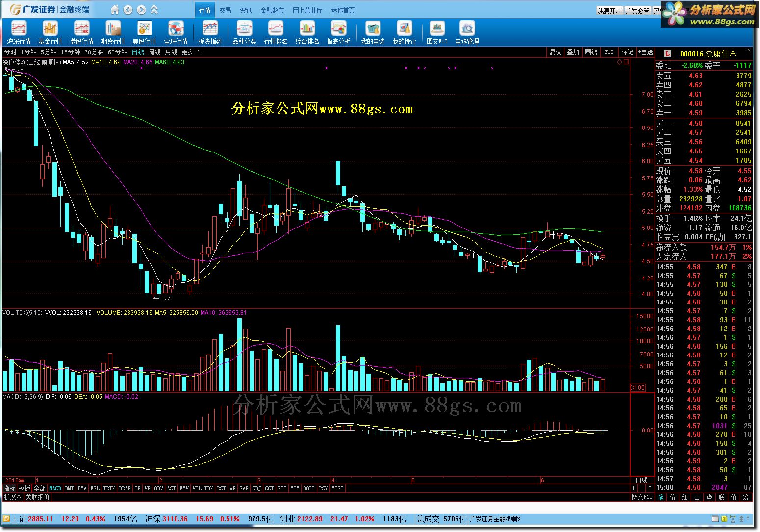Expand 更多 period options

click(x=191, y=52)
